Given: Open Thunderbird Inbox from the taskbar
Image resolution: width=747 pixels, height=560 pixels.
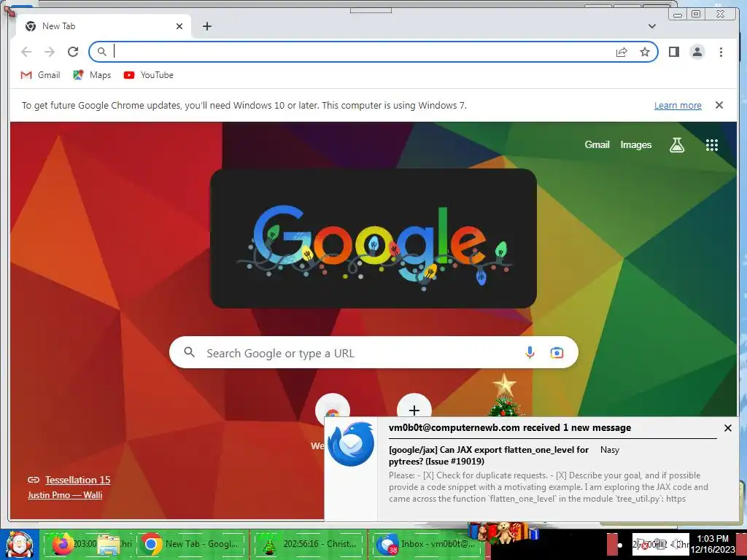Looking at the screenshot, I should tap(426, 544).
